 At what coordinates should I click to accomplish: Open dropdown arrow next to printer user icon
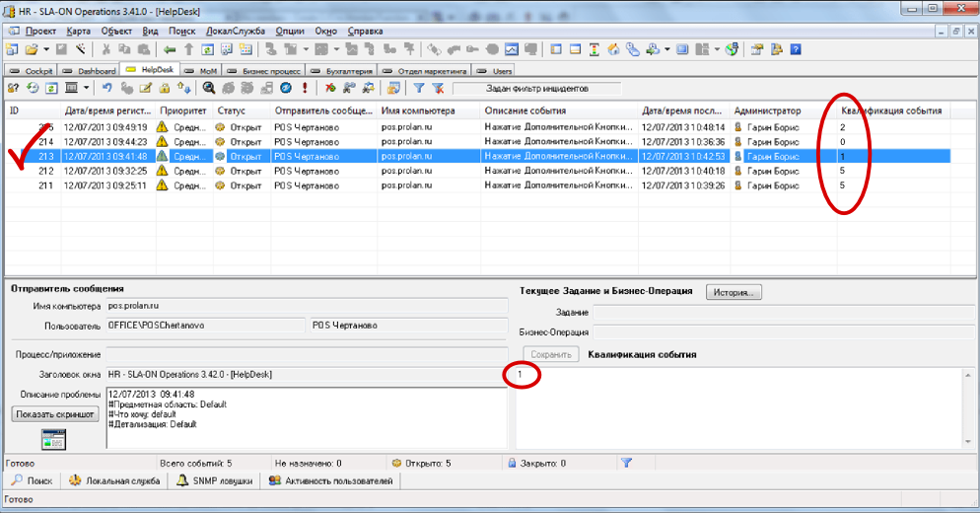(666, 49)
